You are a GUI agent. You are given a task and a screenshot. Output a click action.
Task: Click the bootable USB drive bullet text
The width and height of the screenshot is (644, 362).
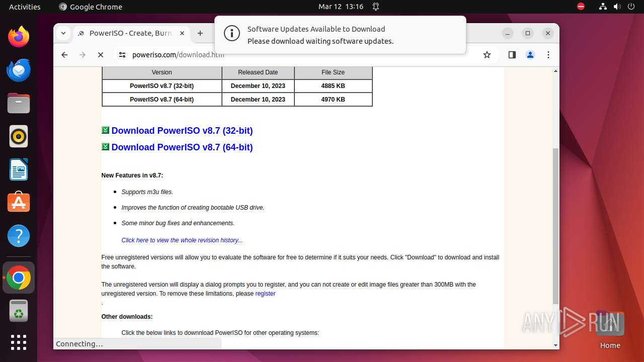[x=193, y=208]
